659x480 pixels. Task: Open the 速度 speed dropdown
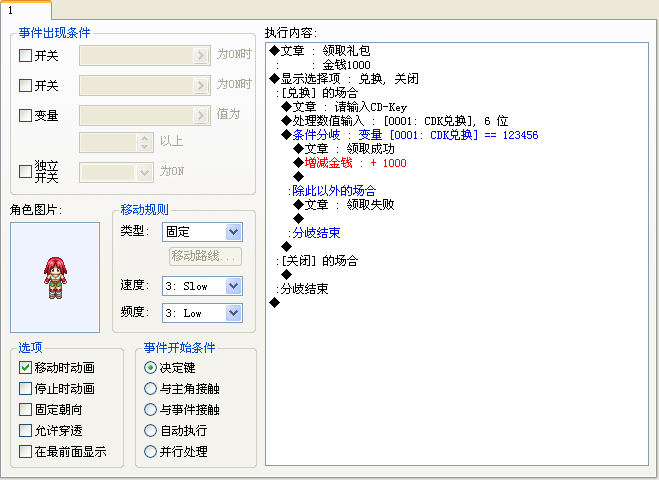(202, 286)
